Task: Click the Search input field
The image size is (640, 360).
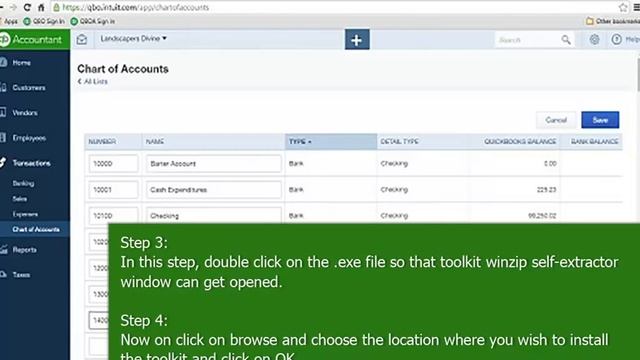Action: coord(528,40)
